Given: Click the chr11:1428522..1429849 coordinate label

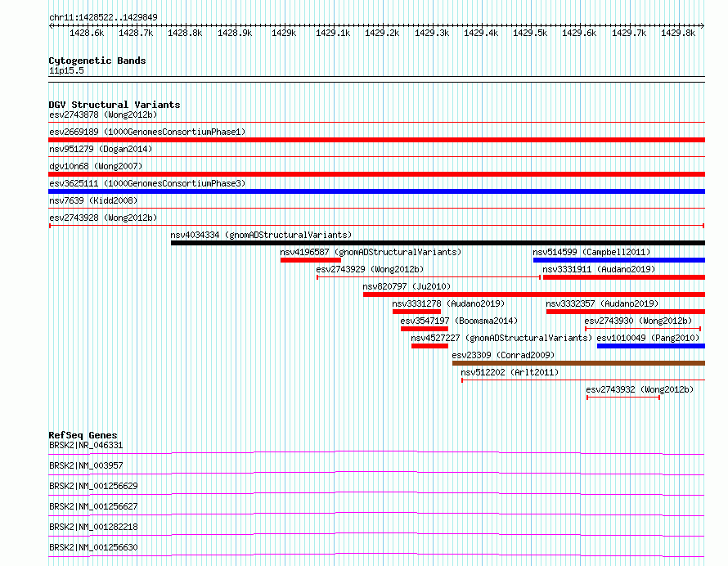Looking at the screenshot, I should [103, 18].
